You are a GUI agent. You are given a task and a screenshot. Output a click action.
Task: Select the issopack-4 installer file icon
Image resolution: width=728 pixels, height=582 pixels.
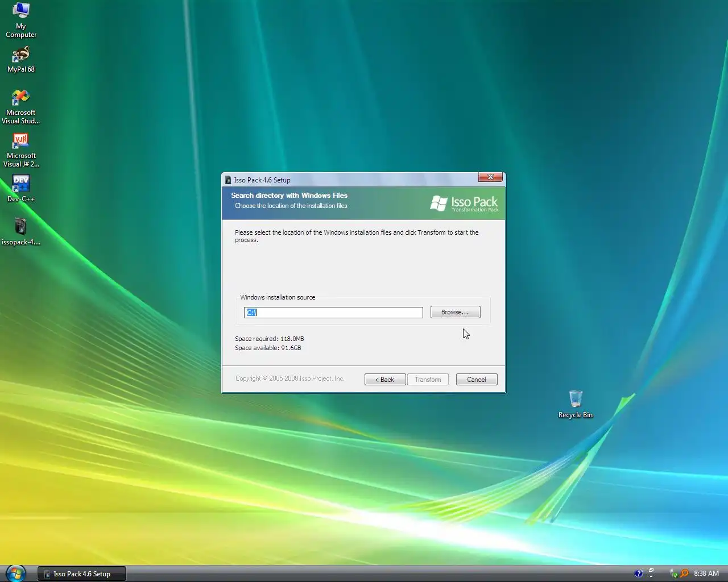click(x=20, y=232)
